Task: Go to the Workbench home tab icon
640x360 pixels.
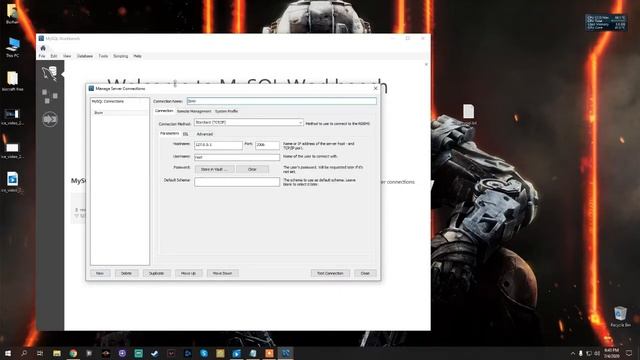Action: [43, 48]
